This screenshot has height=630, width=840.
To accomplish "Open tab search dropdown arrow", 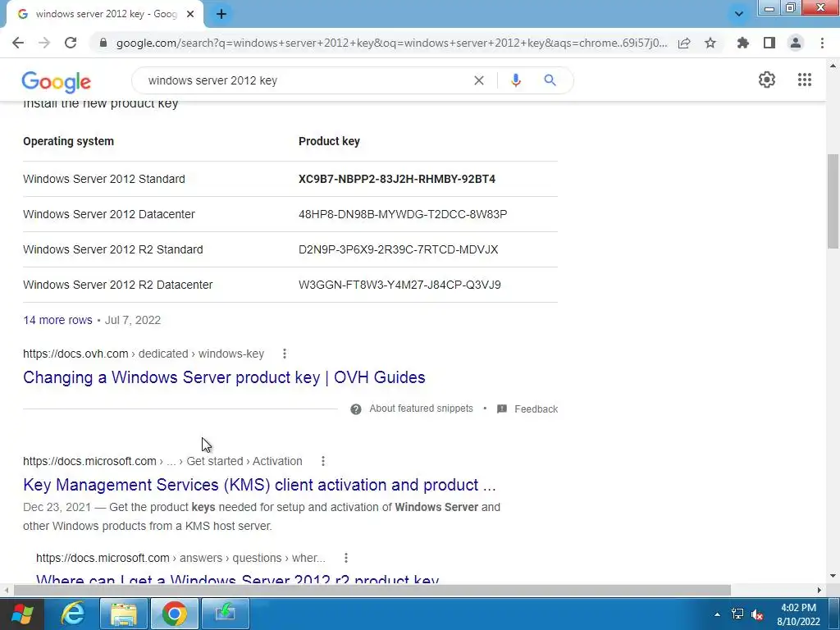I will coord(739,14).
